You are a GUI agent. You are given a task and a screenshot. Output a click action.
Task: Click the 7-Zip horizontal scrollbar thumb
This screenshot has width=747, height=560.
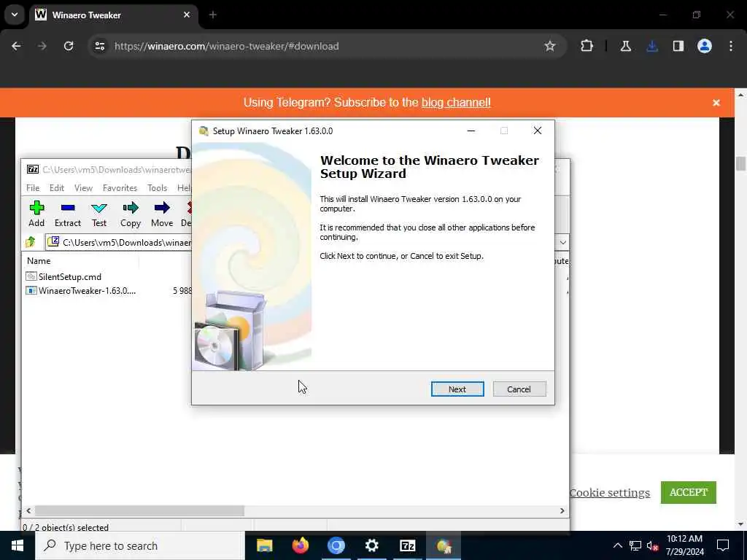(x=139, y=510)
